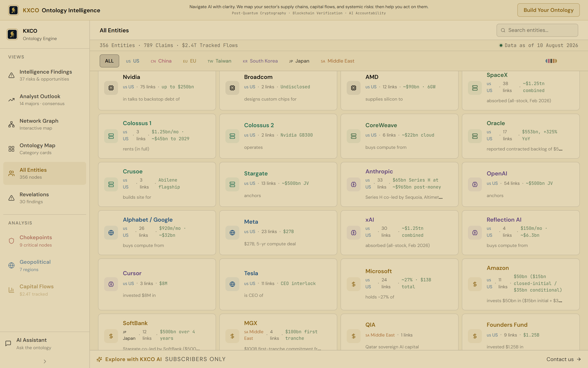The image size is (588, 368).
Task: Click the server icon on the Colossus 1 card
Action: [x=111, y=136]
